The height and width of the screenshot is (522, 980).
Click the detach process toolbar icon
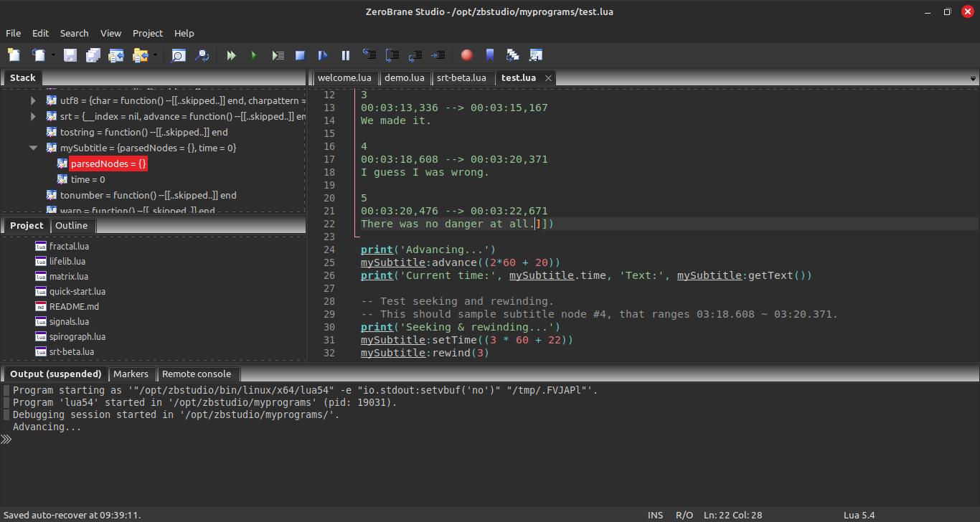tap(323, 54)
